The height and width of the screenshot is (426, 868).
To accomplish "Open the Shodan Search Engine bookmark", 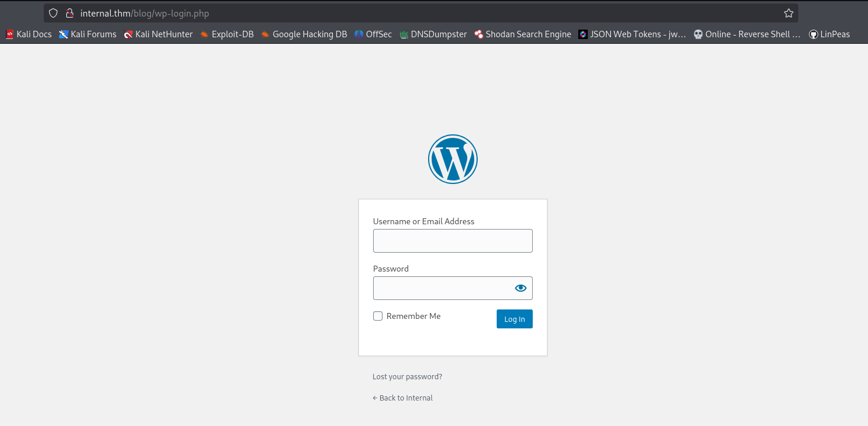I will pyautogui.click(x=523, y=34).
